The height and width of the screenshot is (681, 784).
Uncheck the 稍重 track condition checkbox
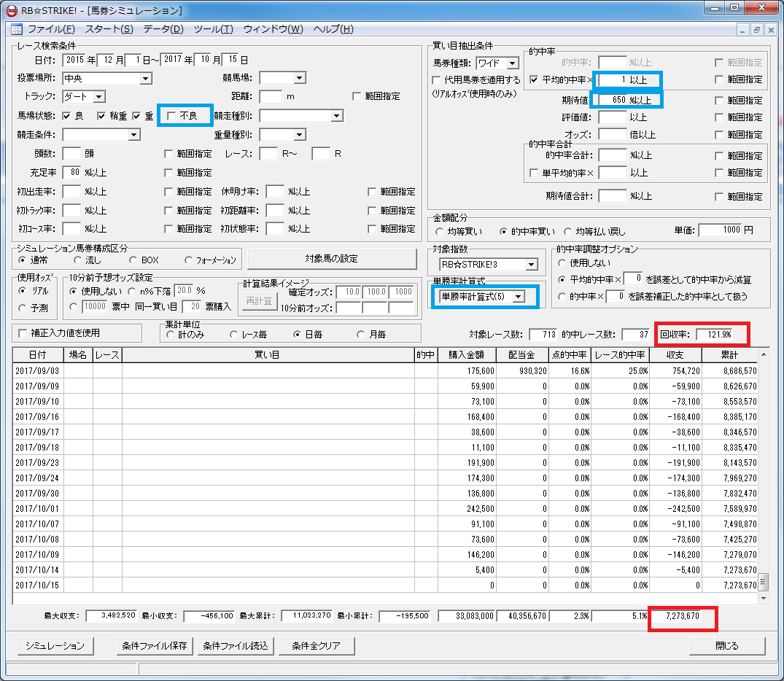pyautogui.click(x=101, y=116)
